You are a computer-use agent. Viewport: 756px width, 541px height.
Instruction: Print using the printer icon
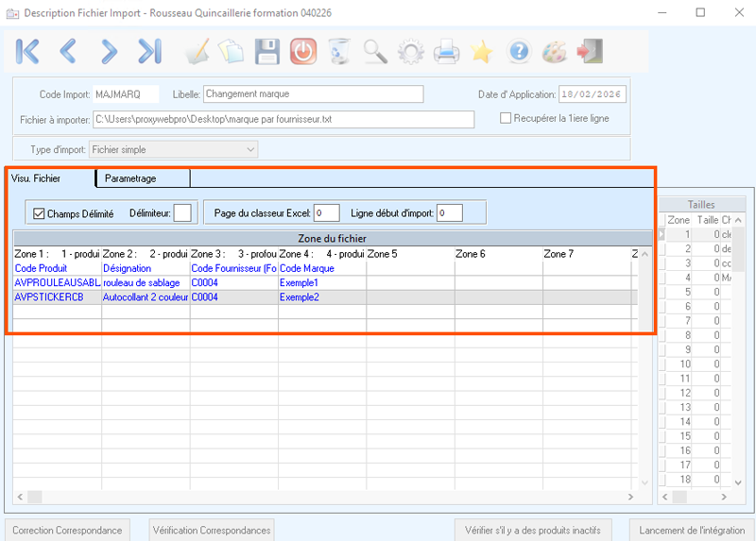(x=446, y=52)
